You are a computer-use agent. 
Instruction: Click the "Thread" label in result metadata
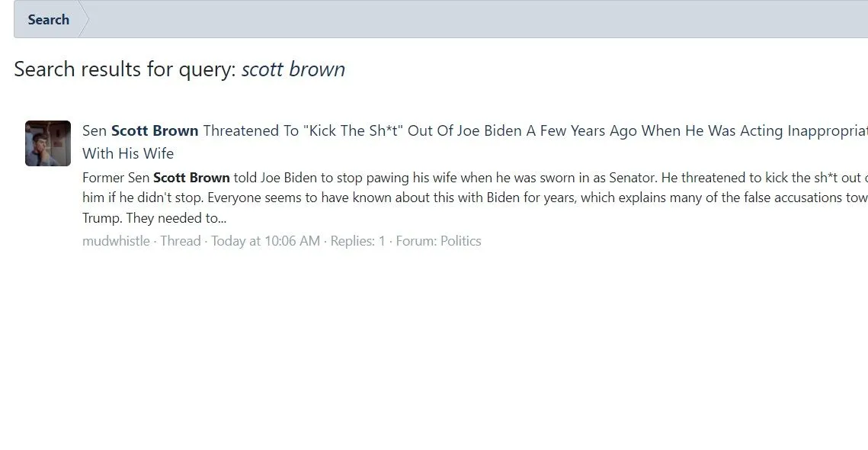(180, 241)
